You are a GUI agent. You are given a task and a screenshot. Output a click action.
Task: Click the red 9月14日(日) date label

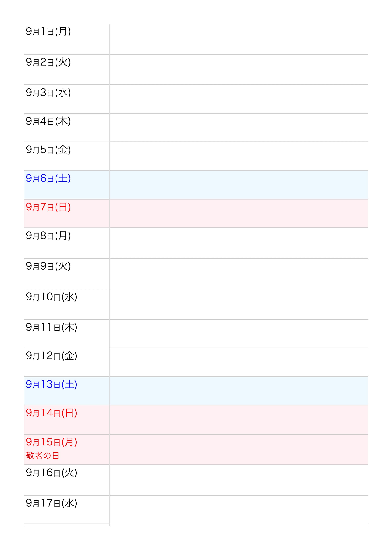[51, 413]
